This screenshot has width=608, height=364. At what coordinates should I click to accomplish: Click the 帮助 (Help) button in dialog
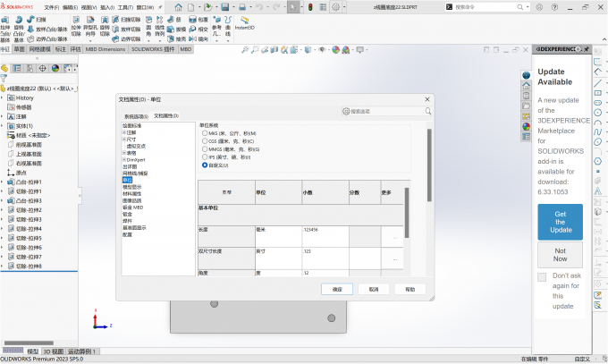(x=410, y=289)
